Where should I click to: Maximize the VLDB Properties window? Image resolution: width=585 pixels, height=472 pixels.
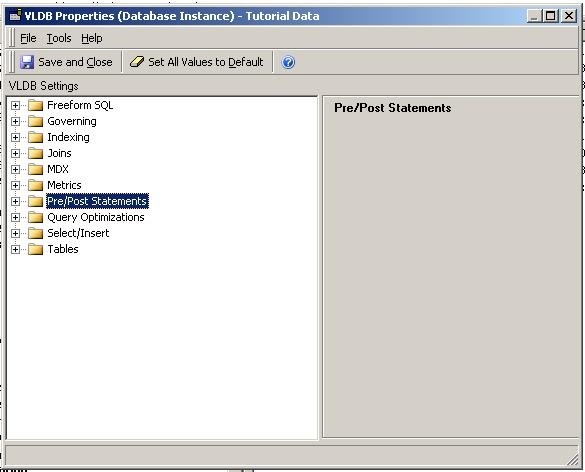coord(551,16)
